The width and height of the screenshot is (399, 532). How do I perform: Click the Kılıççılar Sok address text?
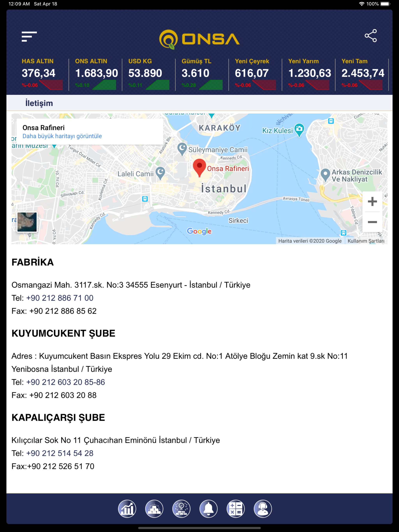pyautogui.click(x=116, y=440)
